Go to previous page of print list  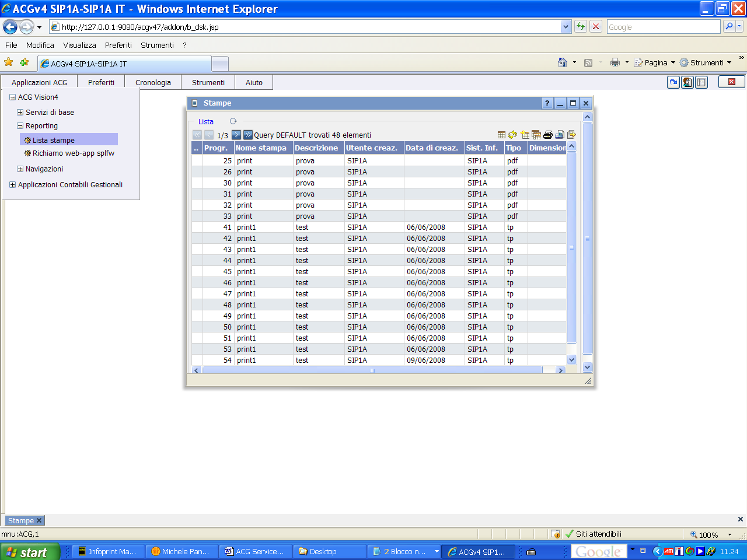tap(209, 135)
